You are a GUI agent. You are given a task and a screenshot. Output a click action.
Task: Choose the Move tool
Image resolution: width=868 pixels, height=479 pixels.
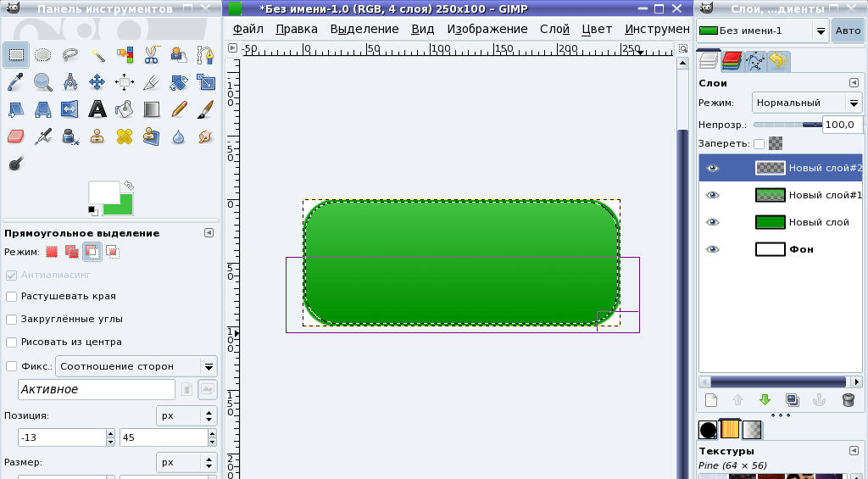(97, 82)
